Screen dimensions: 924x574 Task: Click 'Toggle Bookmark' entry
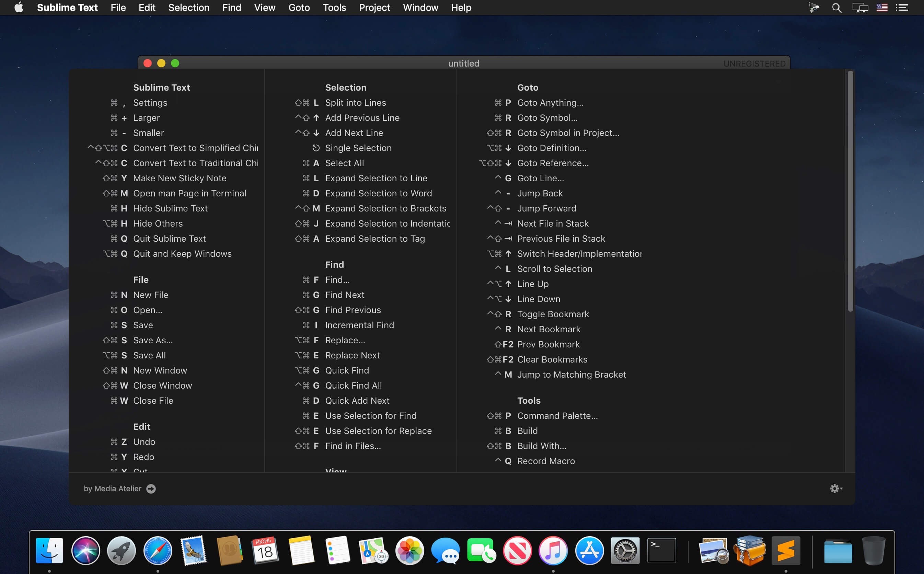click(553, 314)
